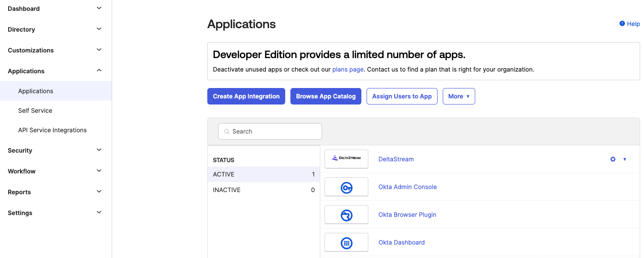This screenshot has width=644, height=258.
Task: Expand the Settings sidebar section
Action: [99, 212]
